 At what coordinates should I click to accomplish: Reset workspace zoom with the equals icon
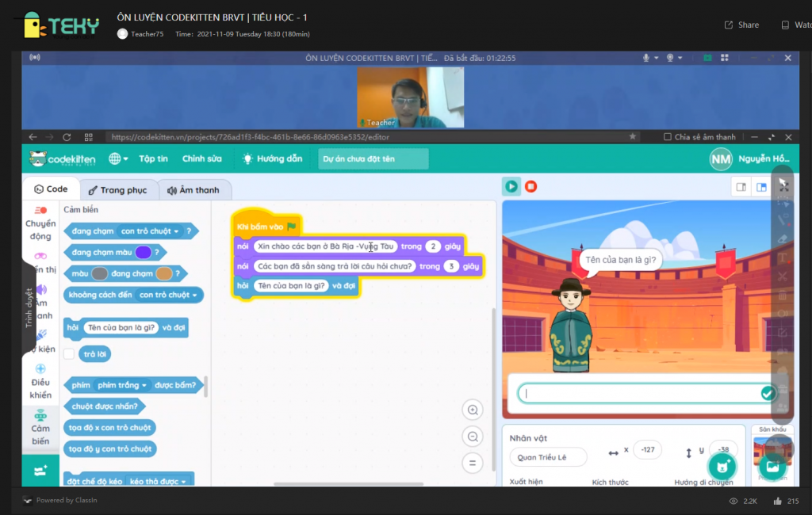(x=473, y=463)
